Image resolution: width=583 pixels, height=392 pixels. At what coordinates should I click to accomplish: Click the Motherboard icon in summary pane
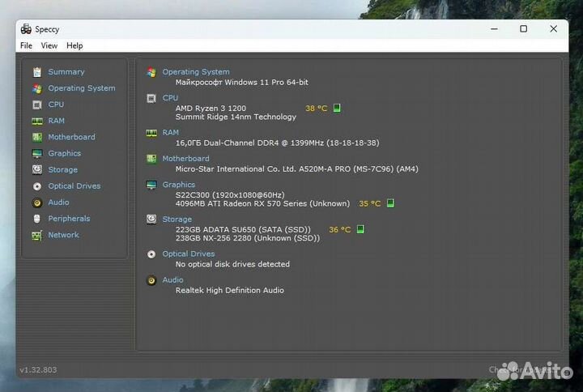pyautogui.click(x=151, y=159)
